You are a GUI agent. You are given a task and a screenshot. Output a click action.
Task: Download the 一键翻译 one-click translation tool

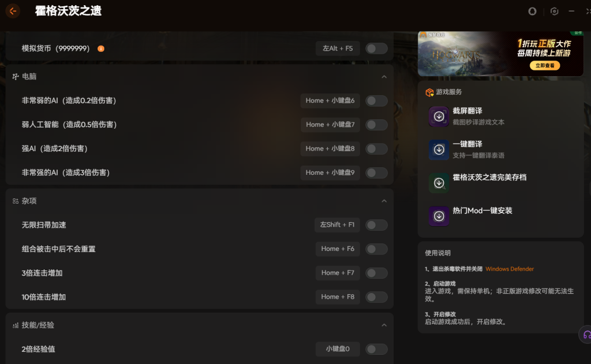tap(439, 149)
